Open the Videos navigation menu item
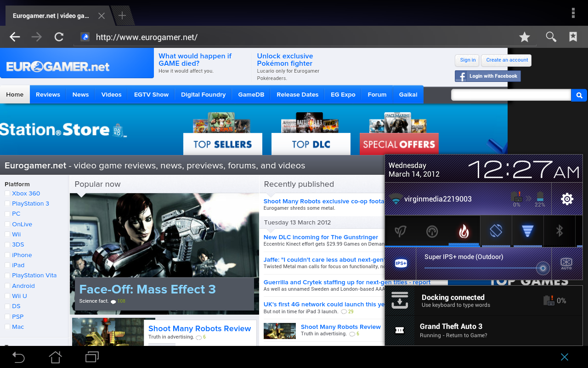The height and width of the screenshot is (368, 588). point(111,95)
